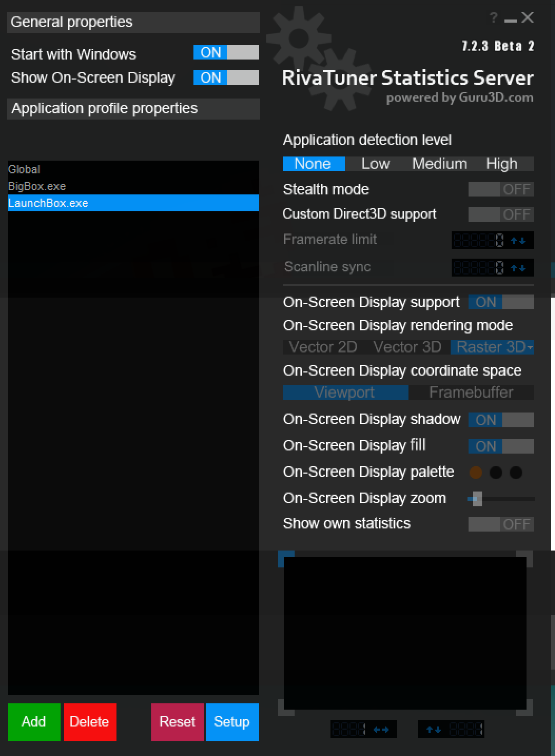Set application detection level to None

tap(314, 164)
